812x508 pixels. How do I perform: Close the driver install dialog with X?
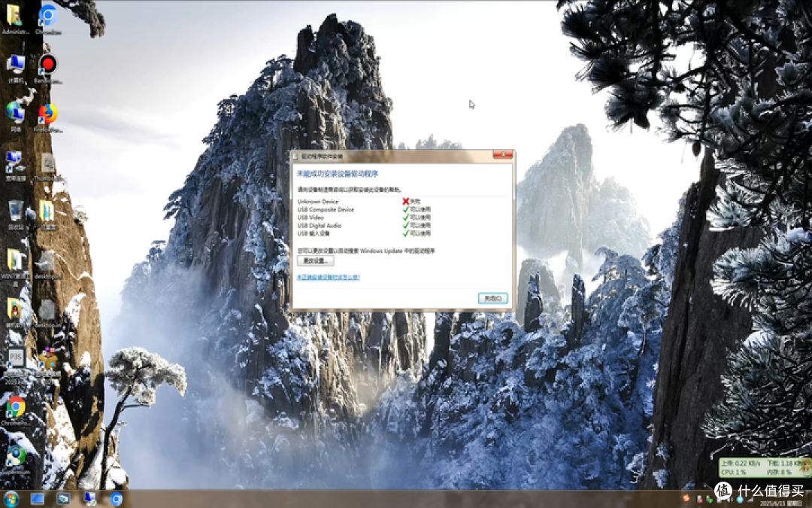pos(502,154)
